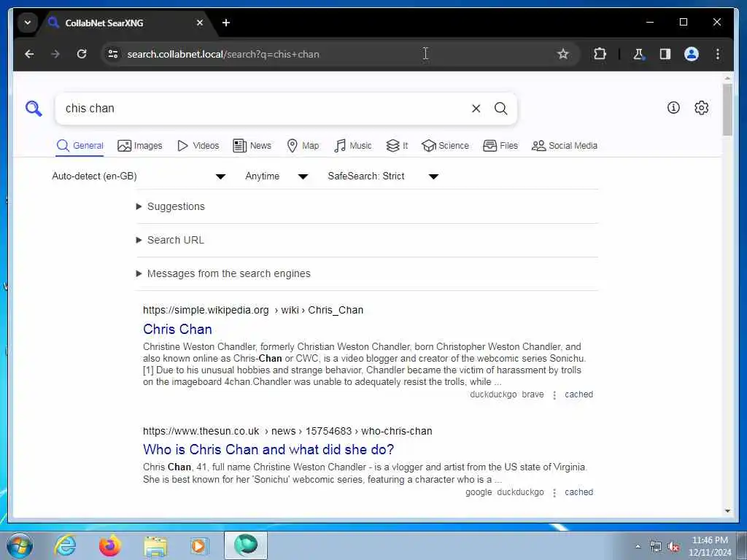Switch to the Videos category tab
This screenshot has width=747, height=560.
198,146
